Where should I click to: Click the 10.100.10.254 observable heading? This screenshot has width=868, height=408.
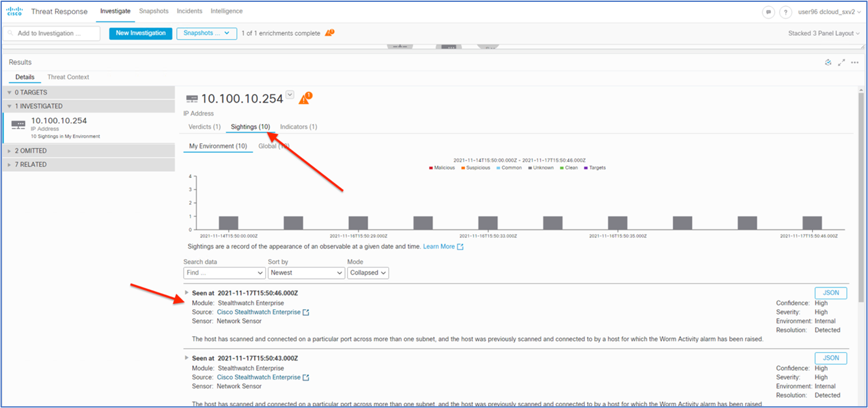pyautogui.click(x=242, y=98)
